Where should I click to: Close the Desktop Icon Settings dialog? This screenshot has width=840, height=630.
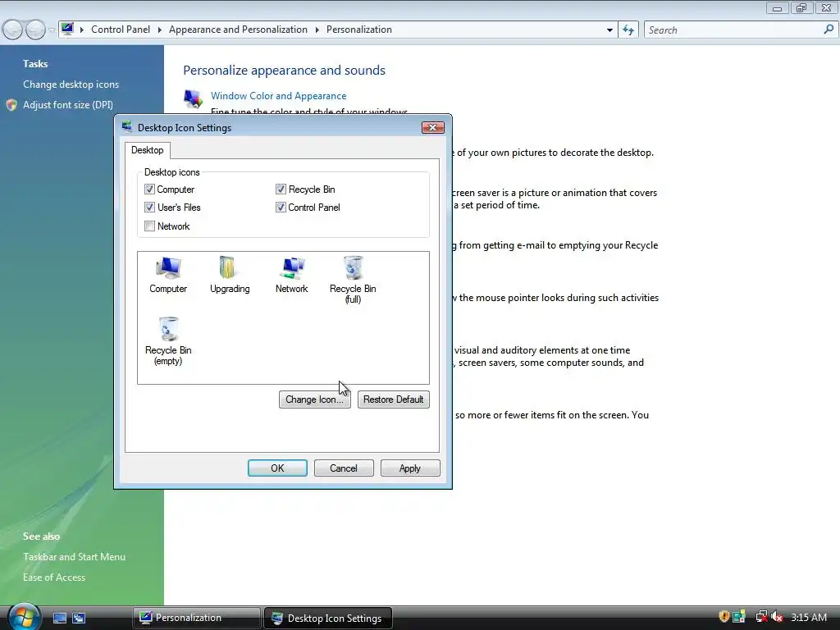433,127
